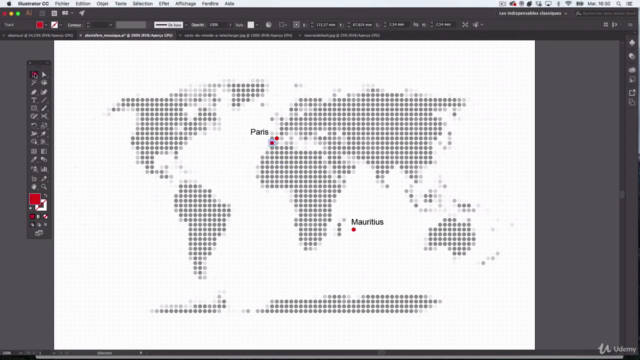640x360 pixels.
Task: Open the Affichage menu
Action: click(185, 4)
